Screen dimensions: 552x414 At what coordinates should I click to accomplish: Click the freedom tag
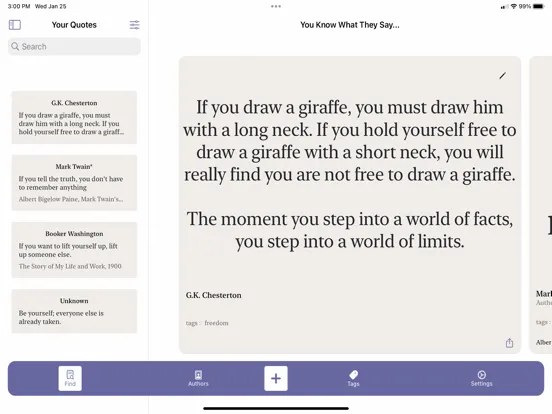[216, 323]
